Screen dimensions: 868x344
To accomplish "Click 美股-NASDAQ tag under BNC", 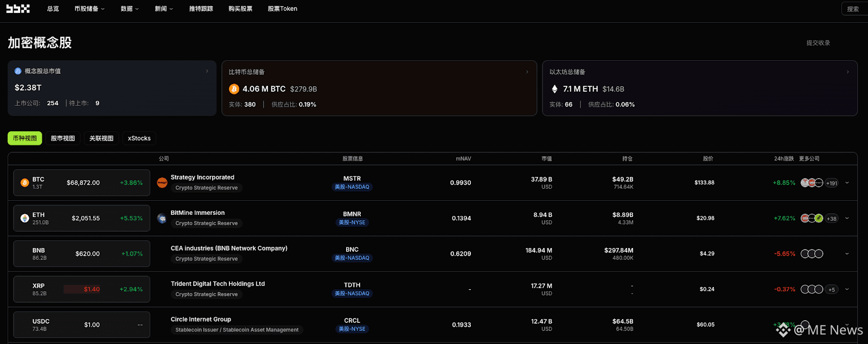I will (352, 258).
